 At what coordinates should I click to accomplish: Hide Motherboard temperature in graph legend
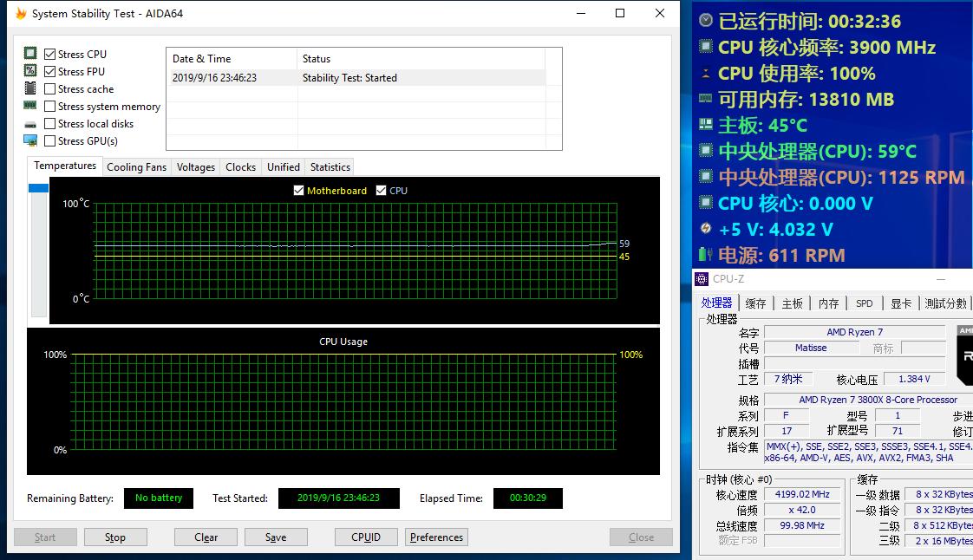point(299,191)
